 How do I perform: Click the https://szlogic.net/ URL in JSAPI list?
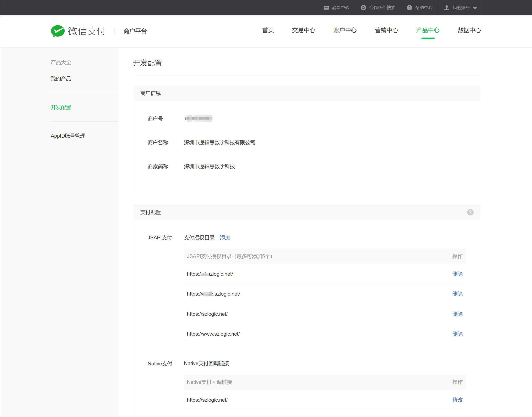pyautogui.click(x=207, y=314)
